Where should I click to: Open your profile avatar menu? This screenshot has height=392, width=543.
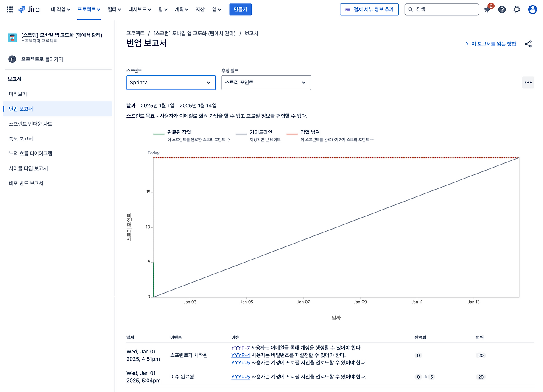532,9
